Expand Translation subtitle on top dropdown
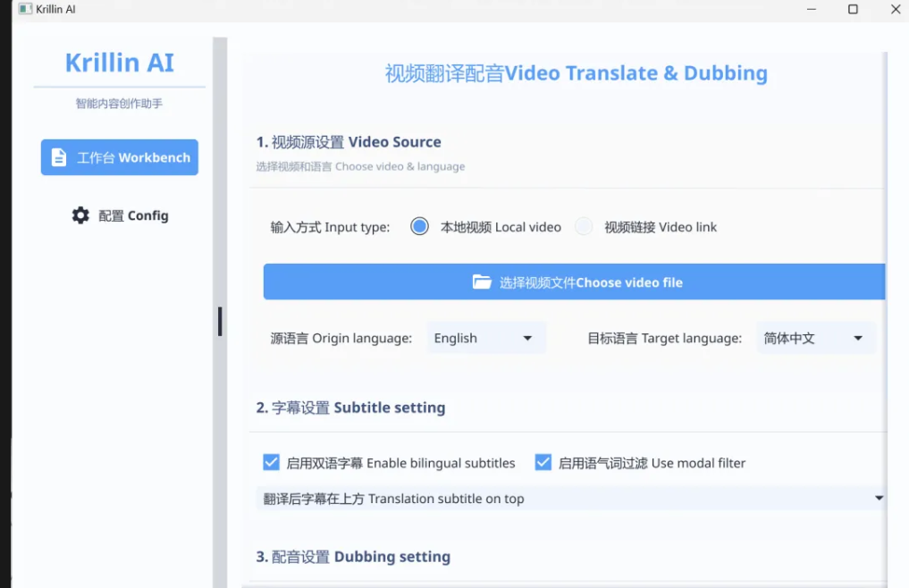 point(571,498)
